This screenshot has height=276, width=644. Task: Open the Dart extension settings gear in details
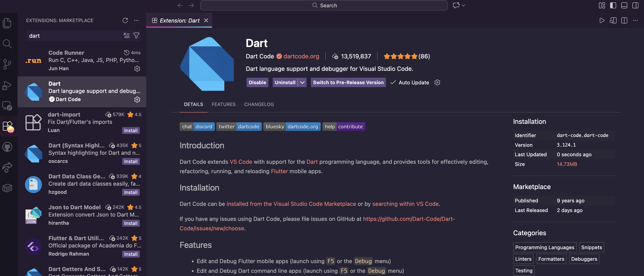coord(437,82)
